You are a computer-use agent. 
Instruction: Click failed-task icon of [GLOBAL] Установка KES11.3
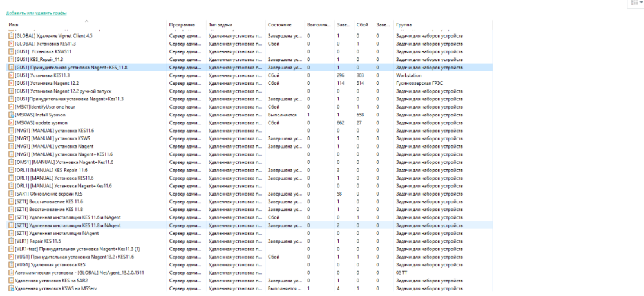(x=11, y=44)
